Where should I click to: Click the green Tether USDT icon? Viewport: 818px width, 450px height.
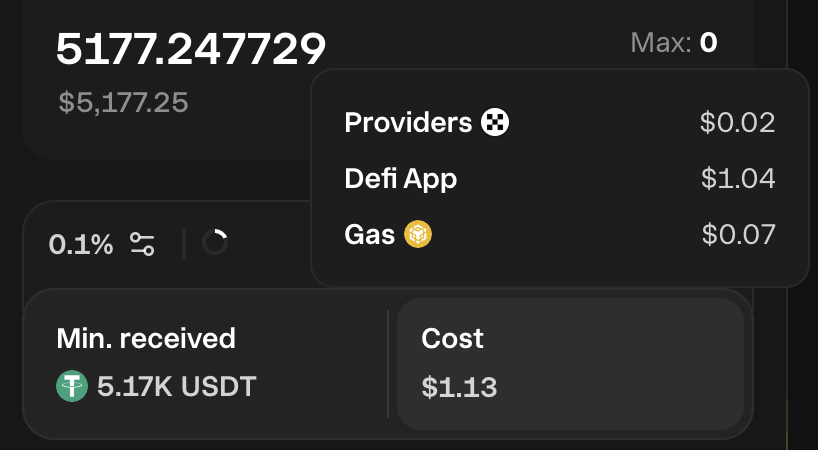click(x=72, y=386)
